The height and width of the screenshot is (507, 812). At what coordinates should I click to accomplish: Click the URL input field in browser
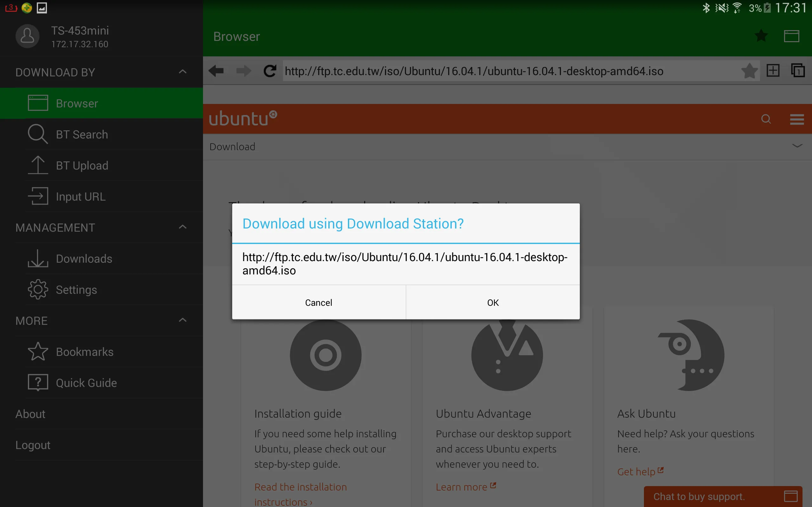point(474,71)
